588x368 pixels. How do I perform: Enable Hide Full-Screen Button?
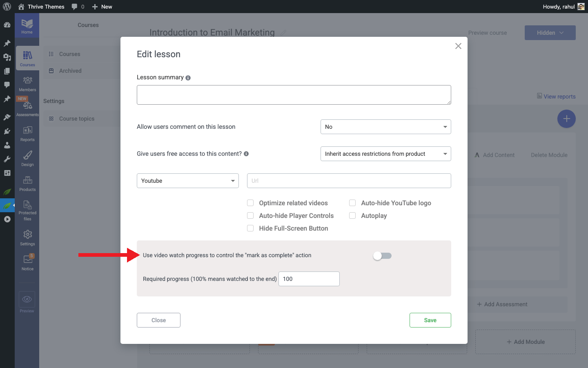click(250, 228)
